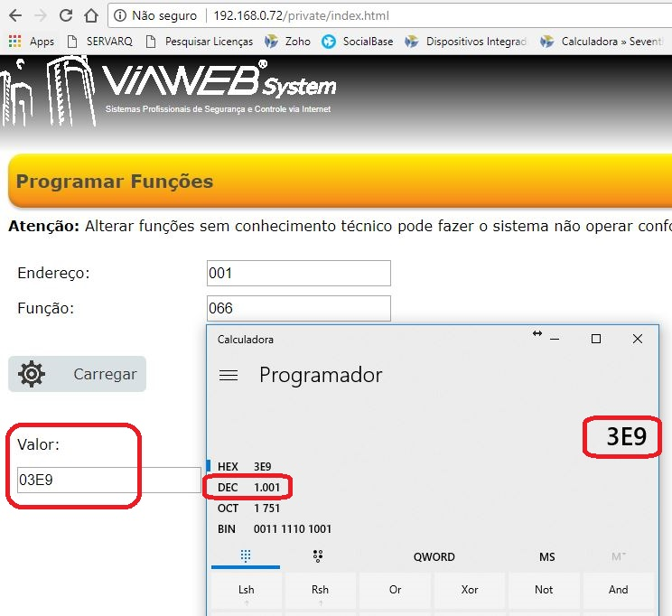Close the Calculadora window
Image resolution: width=672 pixels, height=616 pixels.
point(638,339)
